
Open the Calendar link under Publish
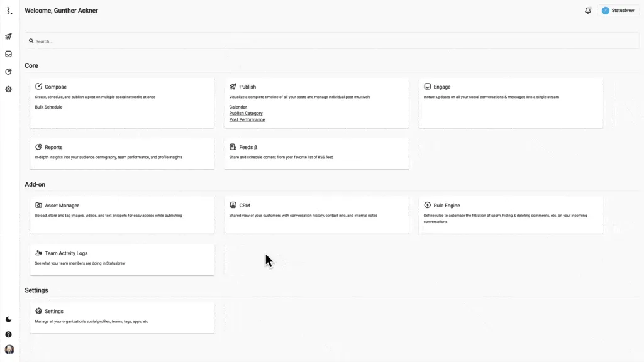238,107
